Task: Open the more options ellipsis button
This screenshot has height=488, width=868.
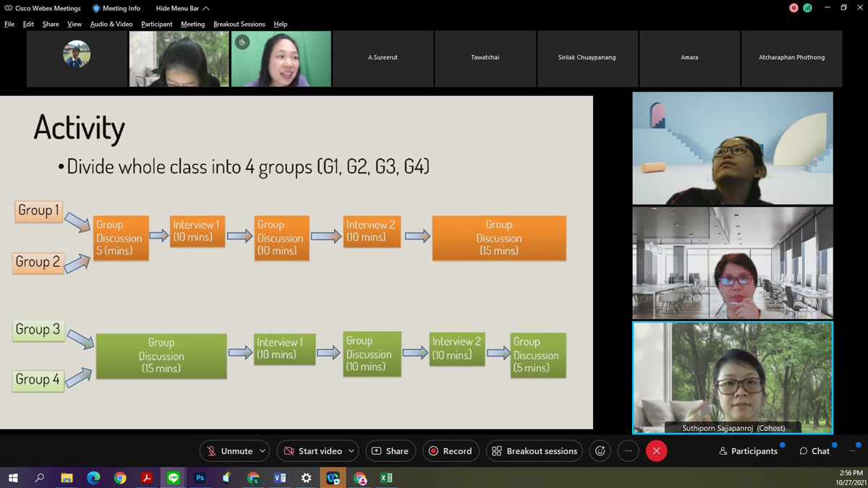Action: 628,451
